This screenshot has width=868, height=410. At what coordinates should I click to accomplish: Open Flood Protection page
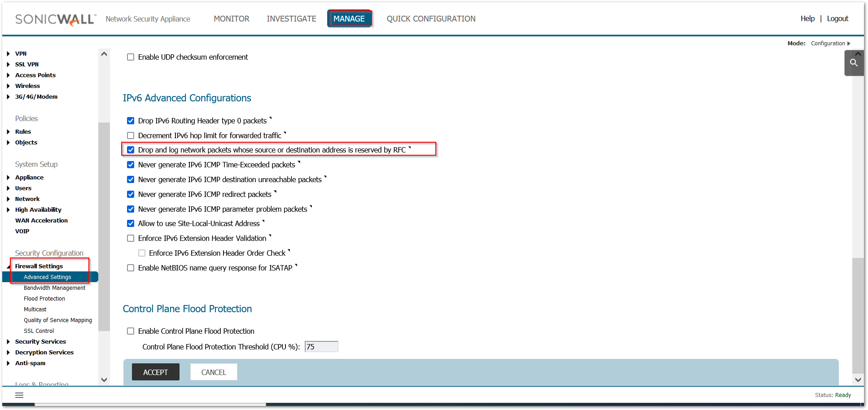pyautogui.click(x=44, y=298)
